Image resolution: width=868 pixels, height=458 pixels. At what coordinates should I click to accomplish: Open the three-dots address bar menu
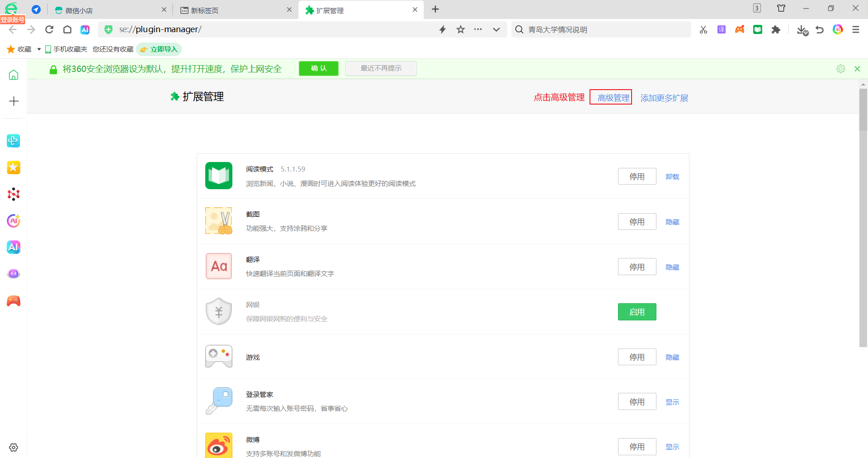pyautogui.click(x=478, y=29)
